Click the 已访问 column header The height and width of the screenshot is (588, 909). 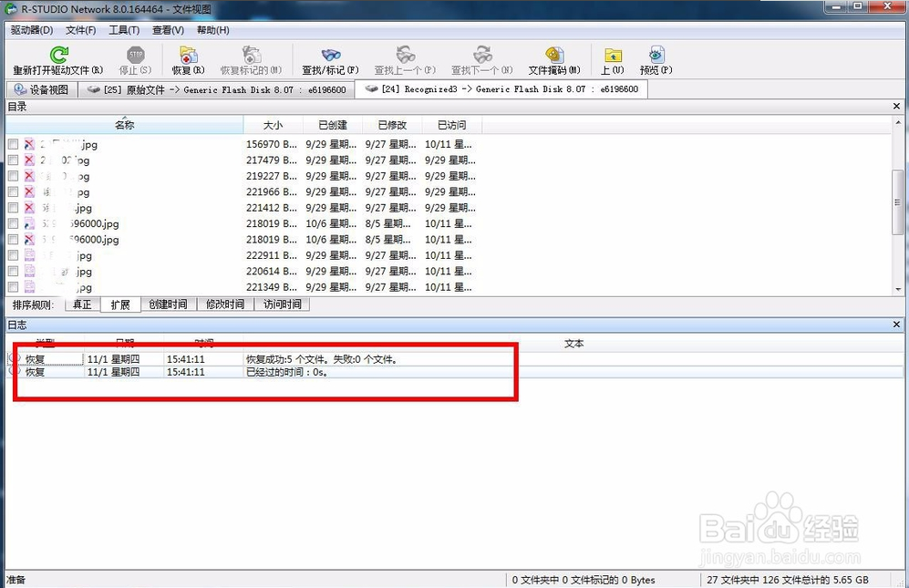451,125
